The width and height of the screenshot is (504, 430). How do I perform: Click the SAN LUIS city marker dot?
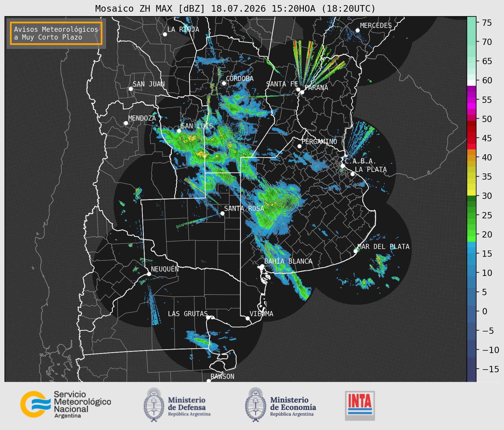(179, 131)
